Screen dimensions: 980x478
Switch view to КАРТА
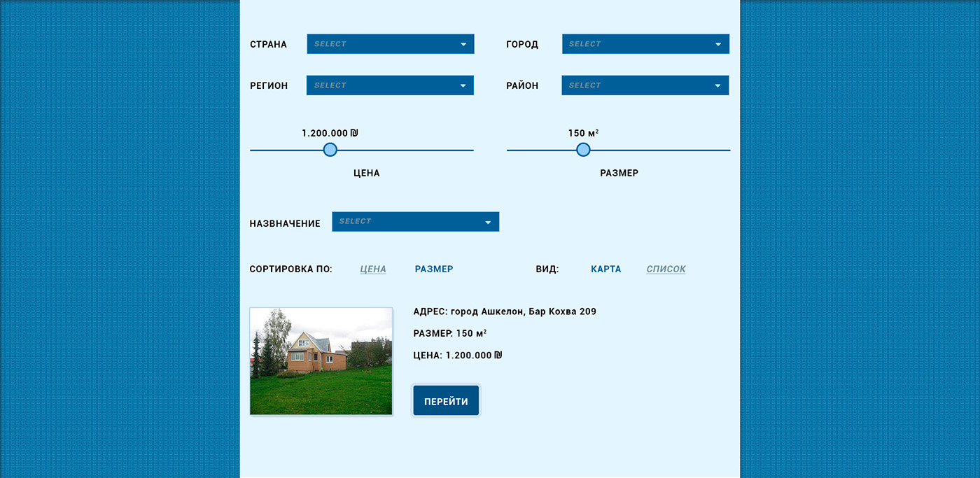coord(606,269)
